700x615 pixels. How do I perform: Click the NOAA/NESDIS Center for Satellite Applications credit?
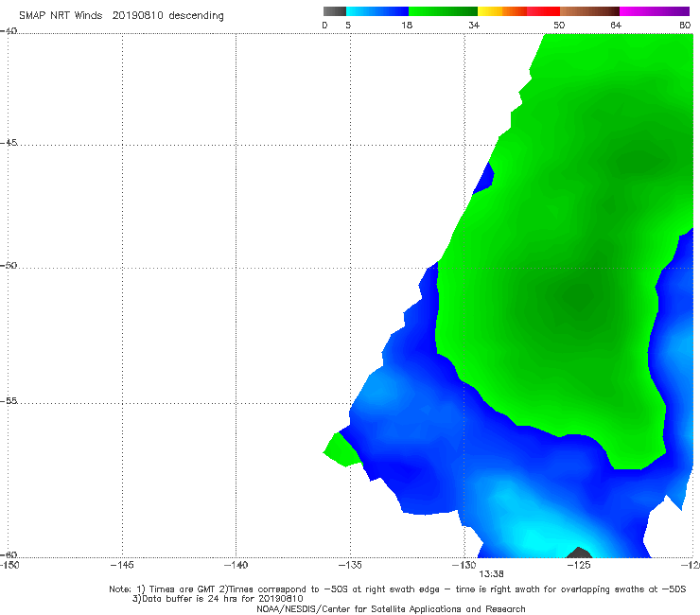pos(391,608)
